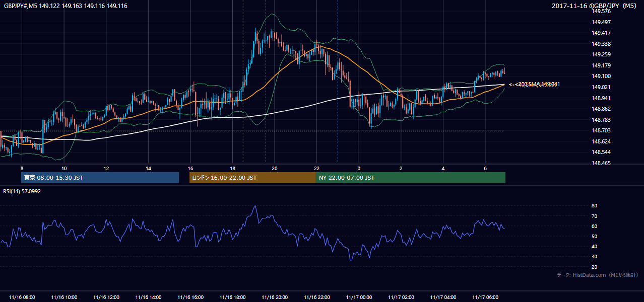Click the RSI scale value 70

(594, 216)
